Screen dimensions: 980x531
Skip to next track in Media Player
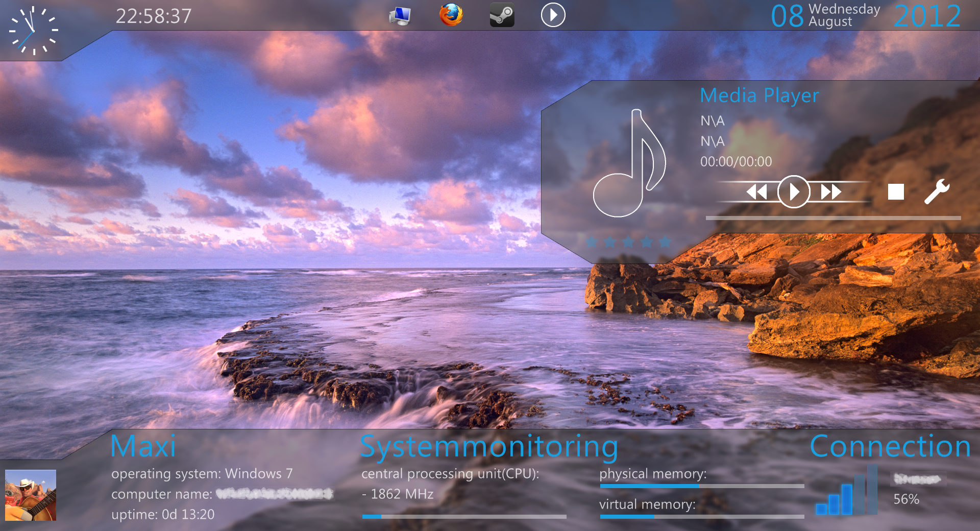tap(831, 192)
